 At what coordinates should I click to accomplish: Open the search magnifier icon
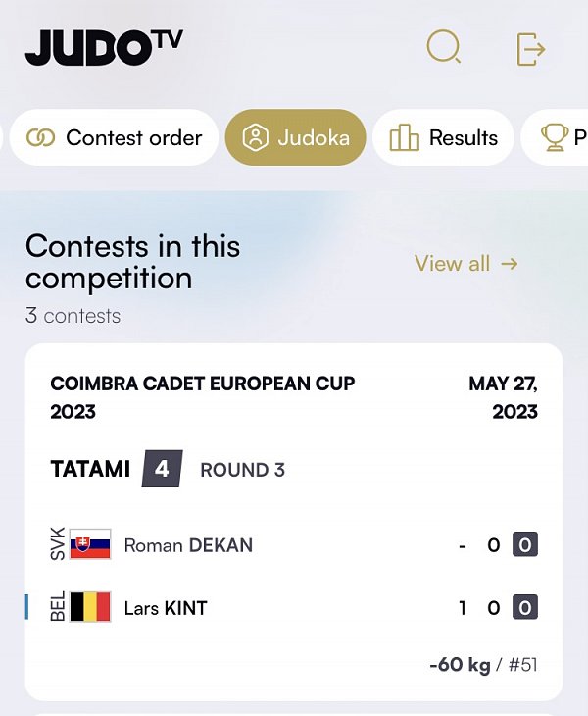point(444,47)
